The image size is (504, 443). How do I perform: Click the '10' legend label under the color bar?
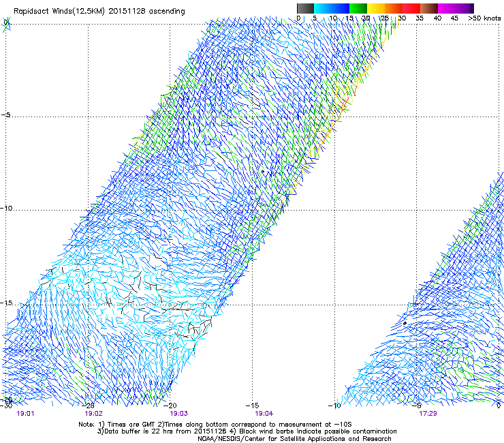pos(333,18)
